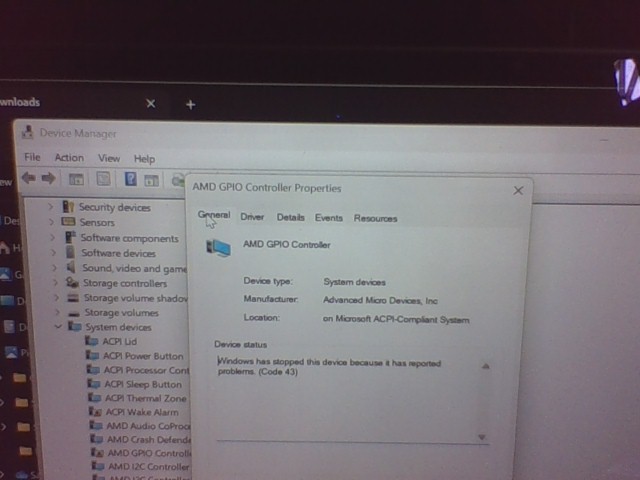This screenshot has width=640, height=480.
Task: Click "Advanced Micro Devices, Inc" manufacturer text
Action: click(380, 300)
